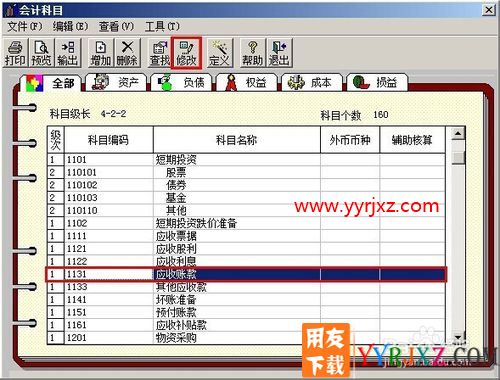
Task: Click the 退出 exit toolbar icon
Action: point(279,53)
